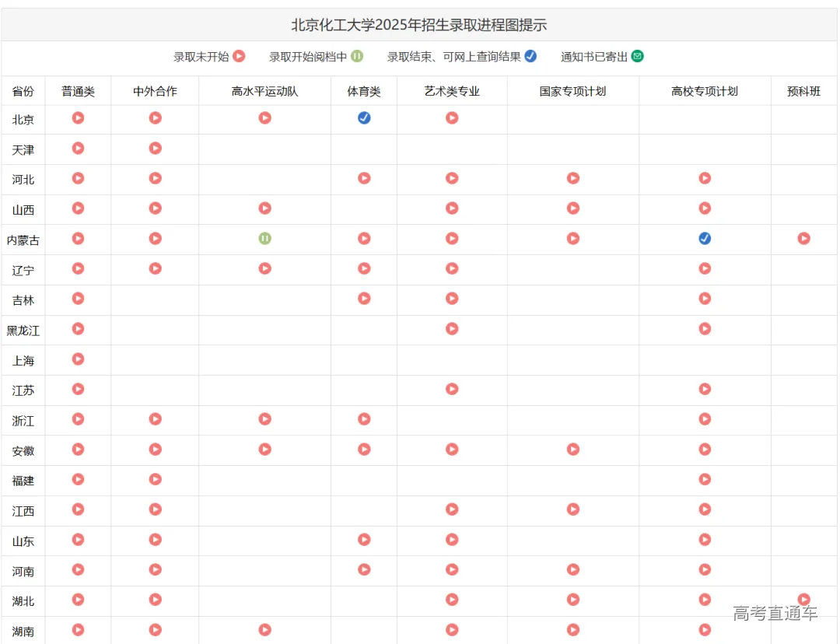Click the blue check icon in the legend
Screen dimensions: 840x644
click(x=530, y=56)
